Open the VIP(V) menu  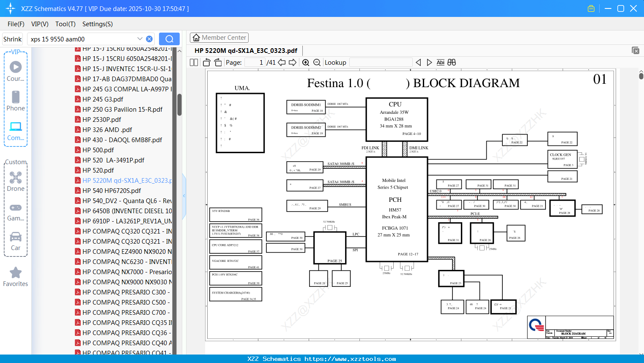(x=40, y=24)
